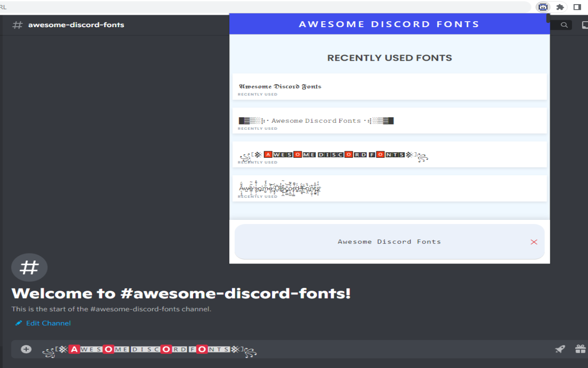The width and height of the screenshot is (588, 368).
Task: Toggle the browser side panel icon
Action: point(577,7)
